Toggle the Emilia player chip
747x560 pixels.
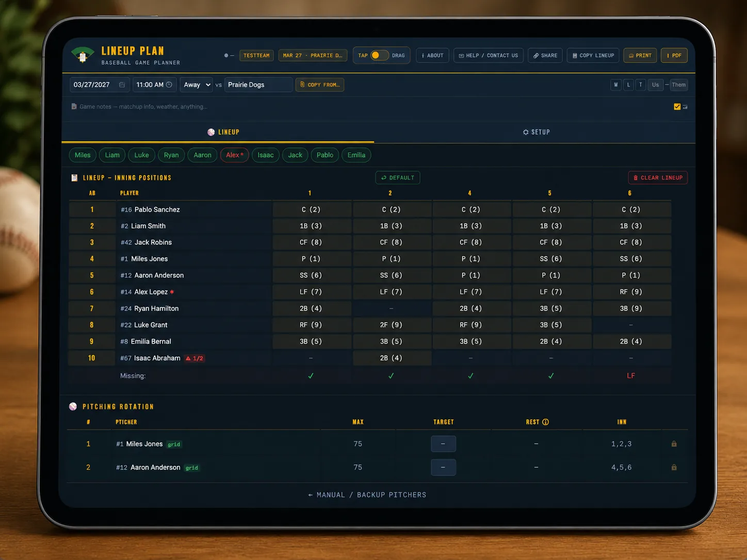pos(356,155)
